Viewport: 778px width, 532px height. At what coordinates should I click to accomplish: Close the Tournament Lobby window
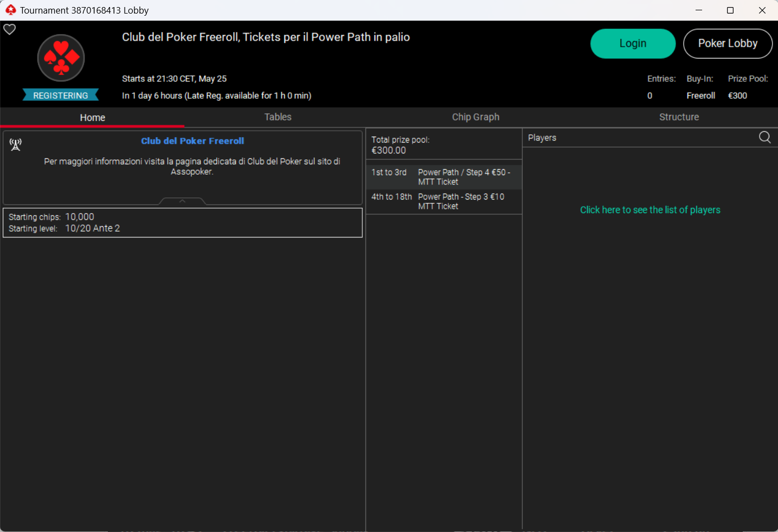(762, 10)
